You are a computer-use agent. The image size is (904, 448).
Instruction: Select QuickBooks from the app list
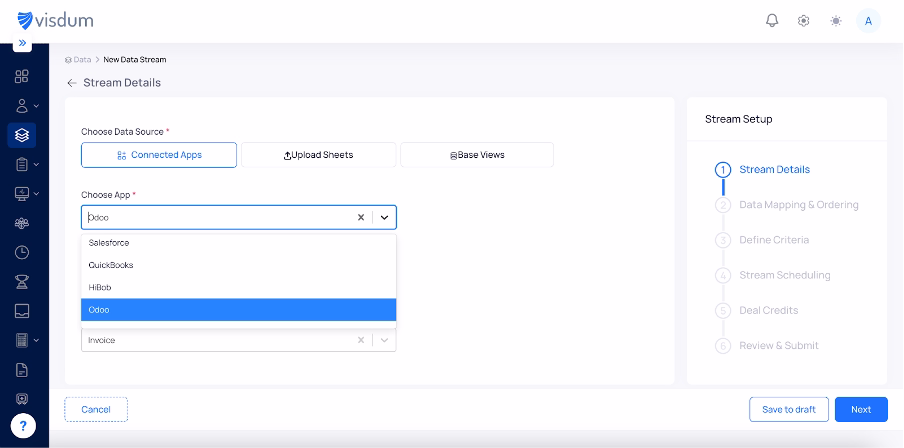click(239, 265)
